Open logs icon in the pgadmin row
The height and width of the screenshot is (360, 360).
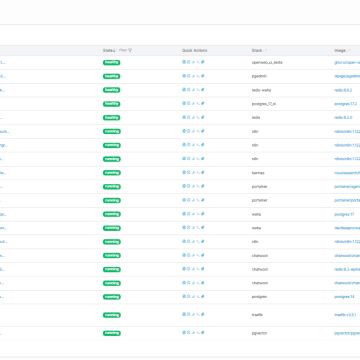pos(184,76)
